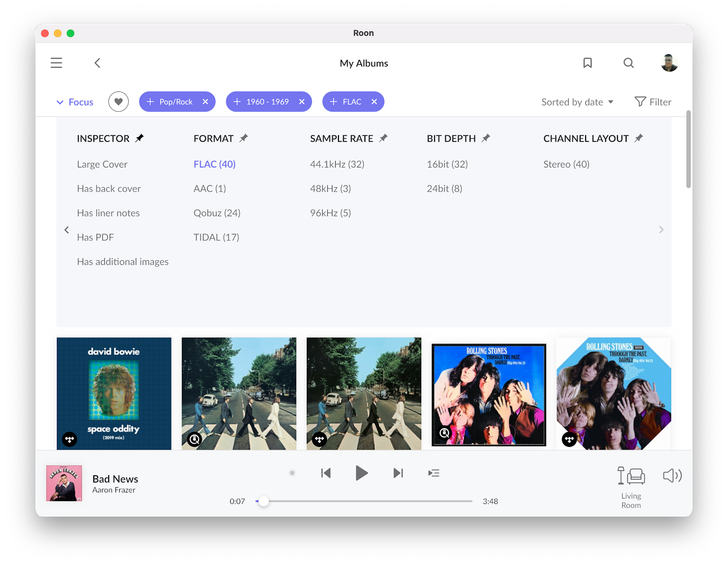Screen dimensions: 728x564
Task: Click the seek bar handle
Action: click(x=263, y=501)
